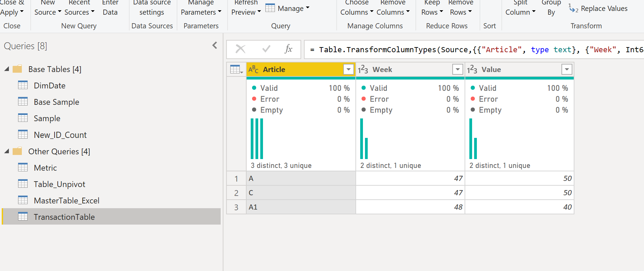The width and height of the screenshot is (644, 271).
Task: Confirm formula with the checkmark icon
Action: click(266, 49)
